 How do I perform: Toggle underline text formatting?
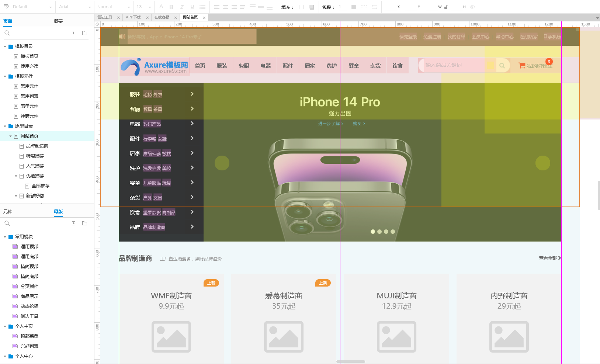[192, 7]
